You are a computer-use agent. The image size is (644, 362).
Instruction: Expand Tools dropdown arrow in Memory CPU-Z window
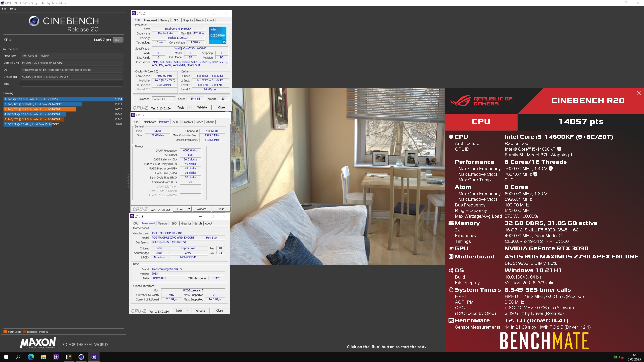pyautogui.click(x=189, y=209)
